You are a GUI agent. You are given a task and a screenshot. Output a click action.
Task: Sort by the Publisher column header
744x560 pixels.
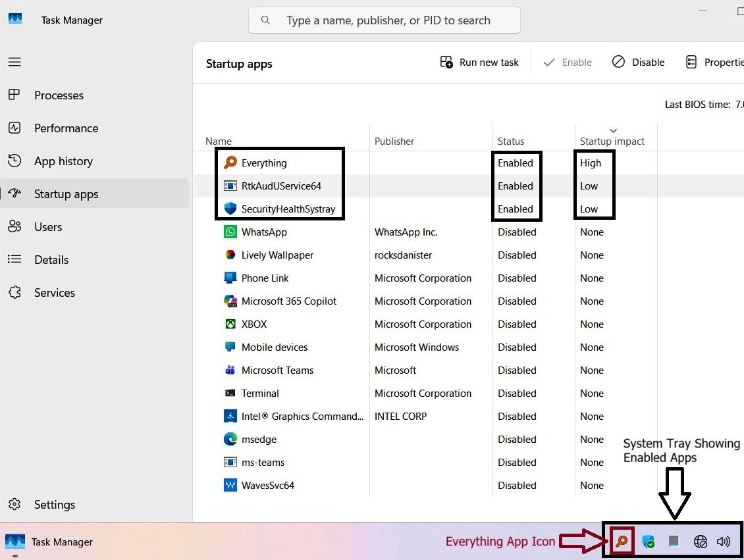point(394,141)
